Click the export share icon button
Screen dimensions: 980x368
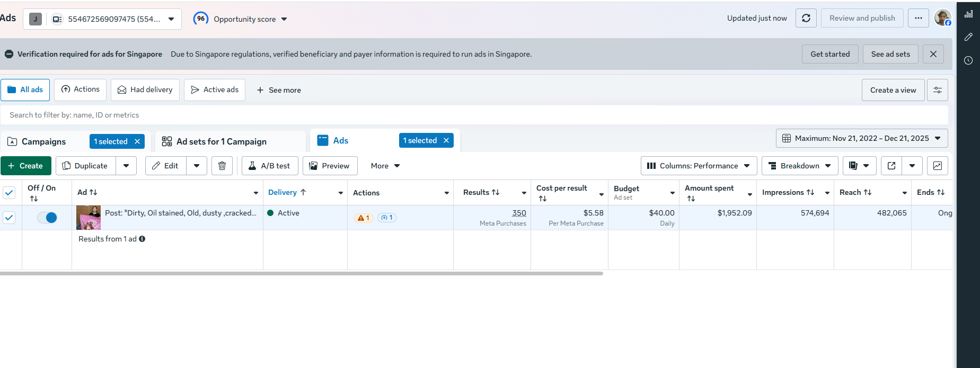tap(891, 166)
